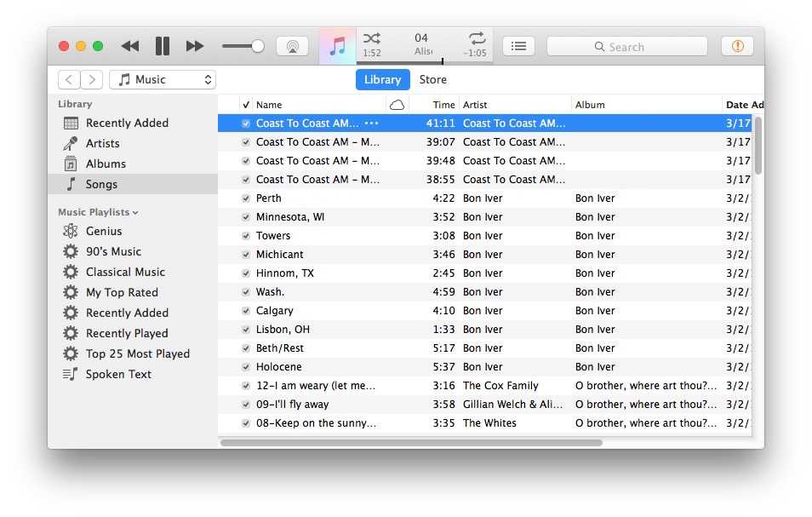Toggle the repeat icon
Image resolution: width=812 pixels, height=517 pixels.
[477, 38]
